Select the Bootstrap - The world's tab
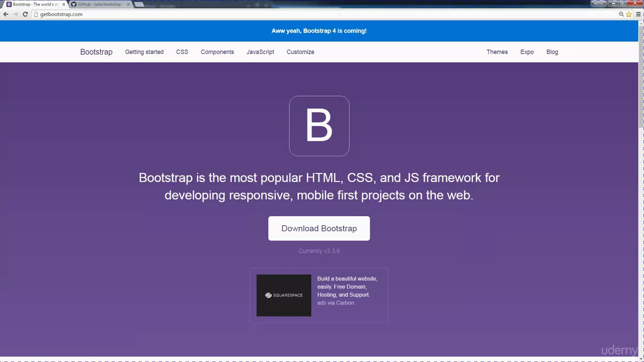644x362 pixels. coord(35,4)
